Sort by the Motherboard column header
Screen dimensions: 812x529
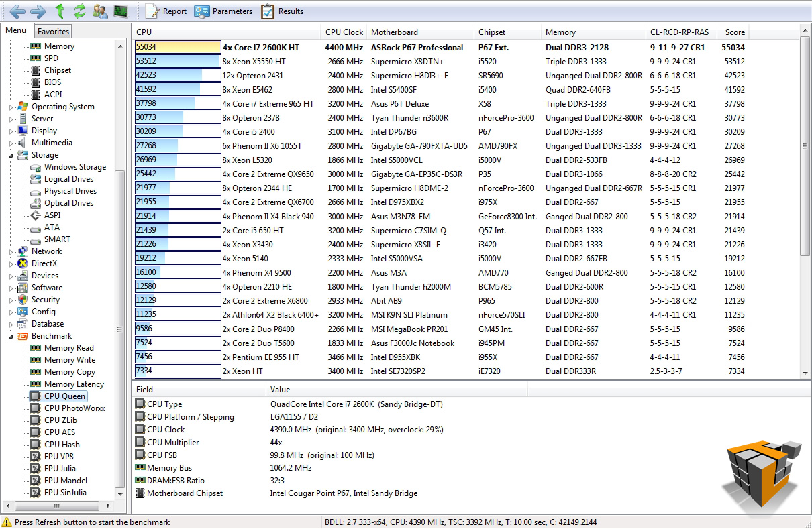coord(421,32)
